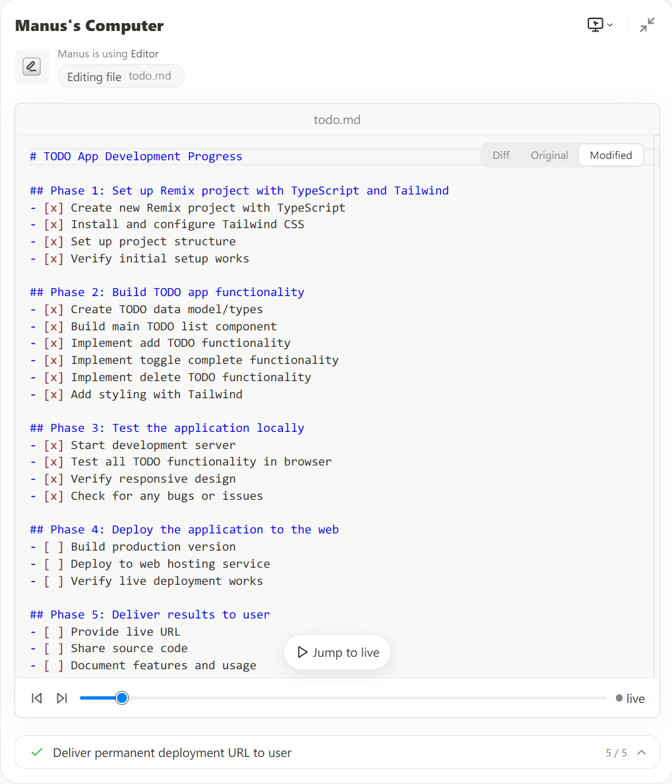Click the Editing file todo.md pill

pos(121,76)
